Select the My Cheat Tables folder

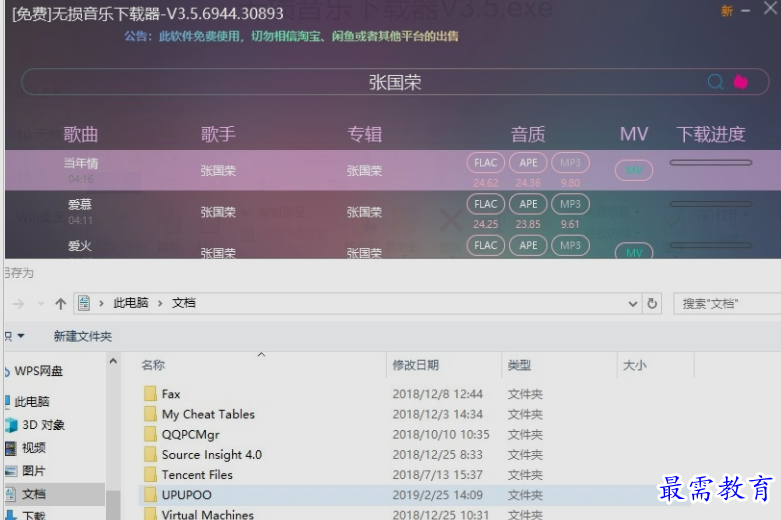pos(208,414)
